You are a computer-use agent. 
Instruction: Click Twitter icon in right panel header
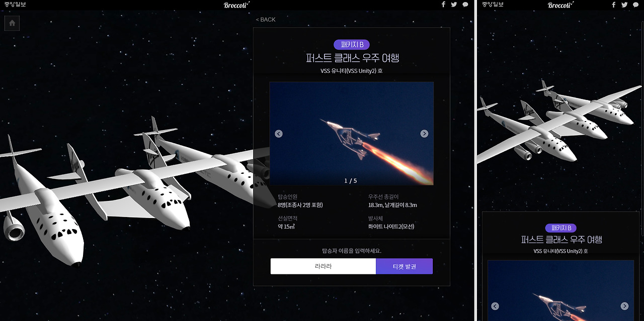(624, 5)
